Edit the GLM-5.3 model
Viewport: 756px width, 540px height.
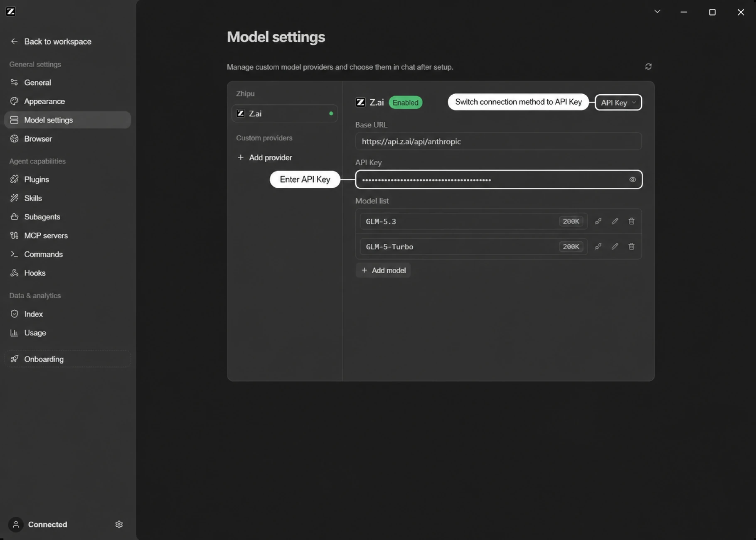615,221
